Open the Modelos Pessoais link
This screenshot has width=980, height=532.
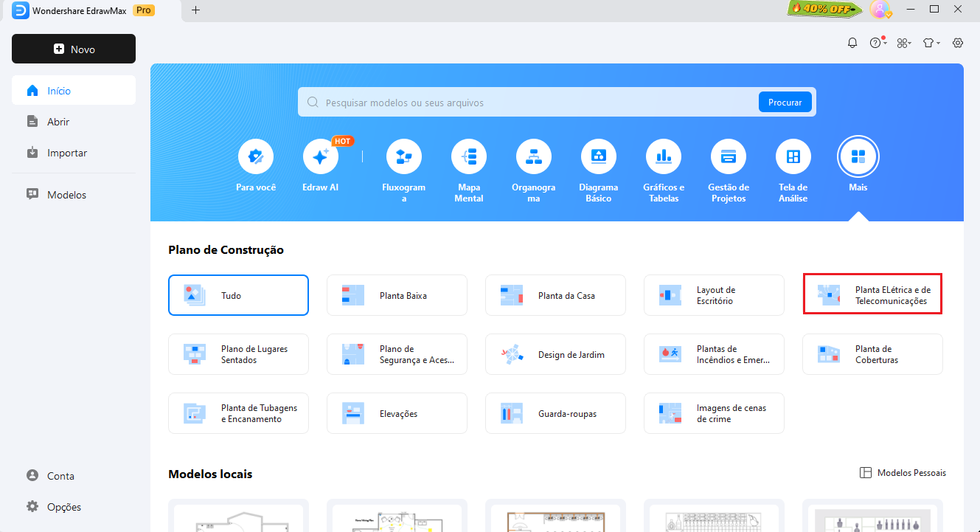tap(903, 473)
